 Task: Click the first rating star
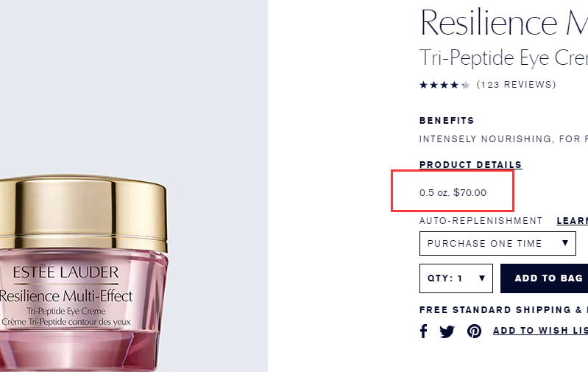click(423, 85)
